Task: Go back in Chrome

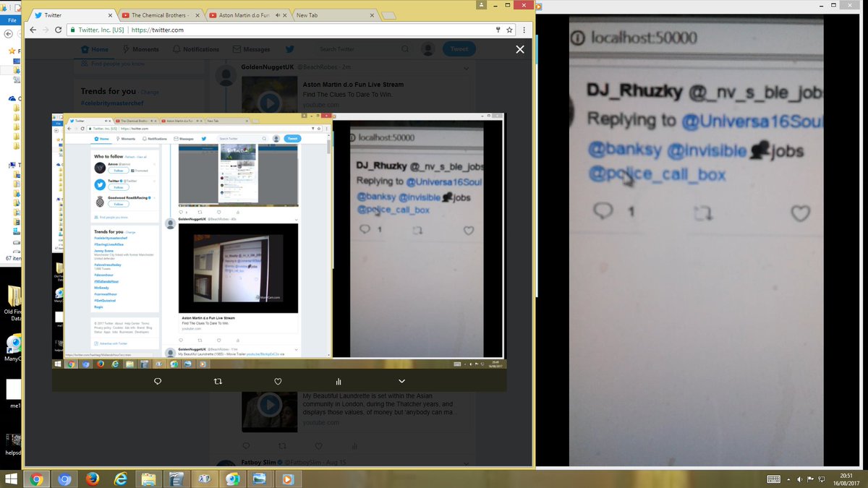Action: coord(33,30)
